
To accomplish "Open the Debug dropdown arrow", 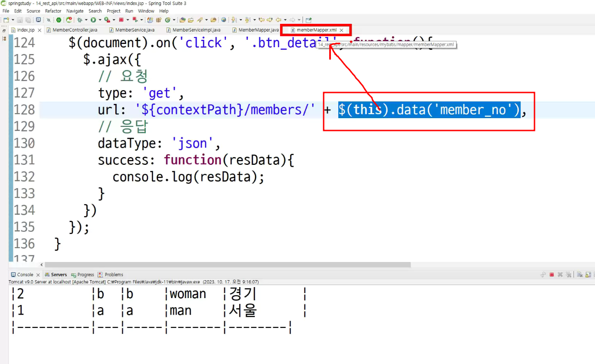I will (86, 20).
